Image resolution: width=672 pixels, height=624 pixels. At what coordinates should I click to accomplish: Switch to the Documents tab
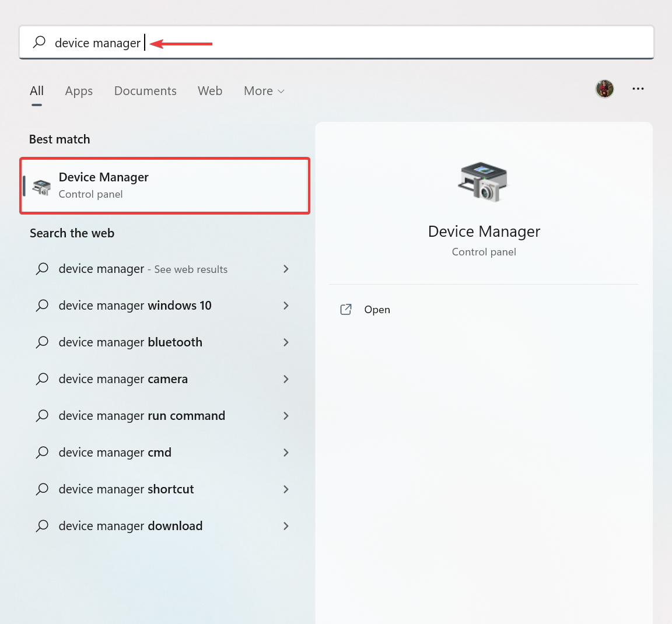(145, 91)
